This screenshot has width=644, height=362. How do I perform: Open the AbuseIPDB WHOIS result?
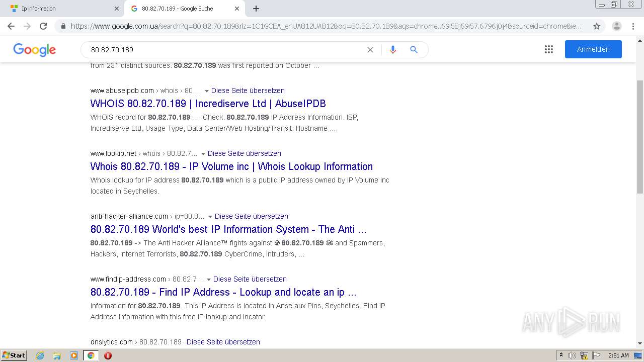[208, 104]
